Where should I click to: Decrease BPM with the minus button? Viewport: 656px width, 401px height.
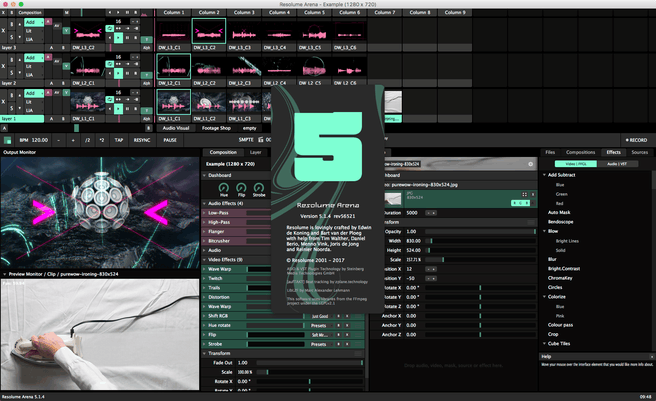coord(57,140)
